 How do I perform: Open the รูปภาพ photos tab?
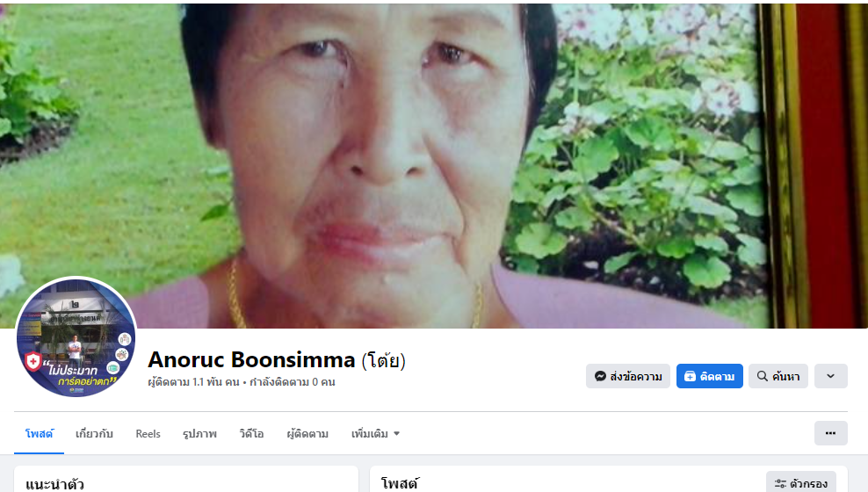tap(199, 434)
